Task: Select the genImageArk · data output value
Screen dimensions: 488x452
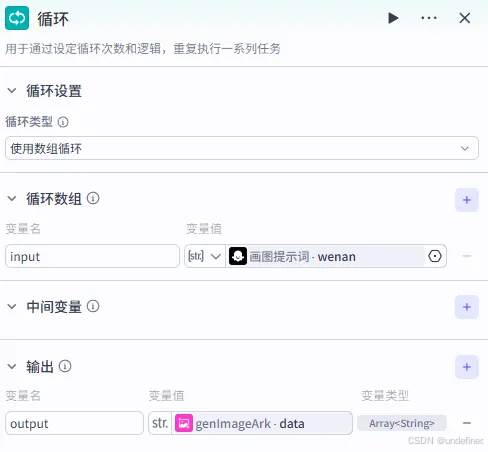Action: [x=261, y=423]
